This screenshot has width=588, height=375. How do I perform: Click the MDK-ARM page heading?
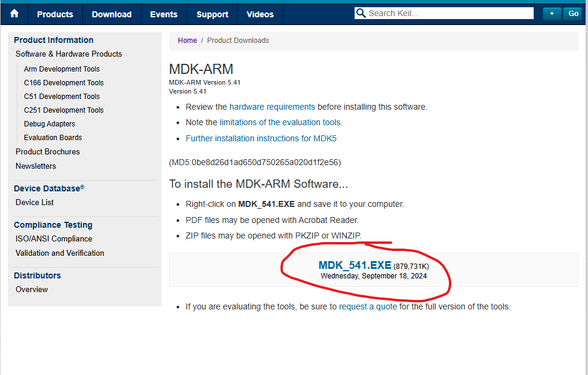tap(201, 69)
